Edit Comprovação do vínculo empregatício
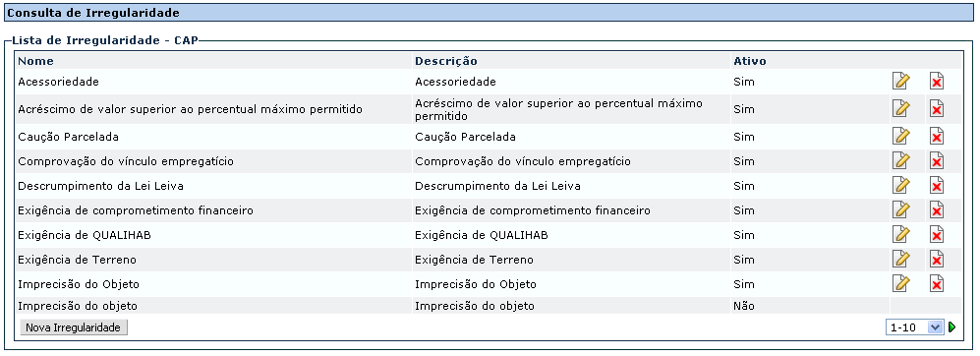Image resolution: width=980 pixels, height=356 pixels. [900, 161]
